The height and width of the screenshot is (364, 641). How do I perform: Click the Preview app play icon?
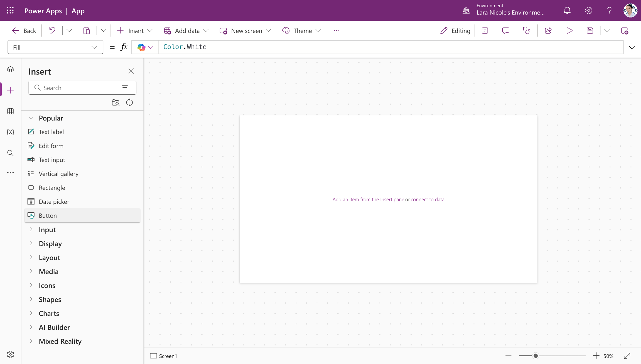(x=569, y=31)
